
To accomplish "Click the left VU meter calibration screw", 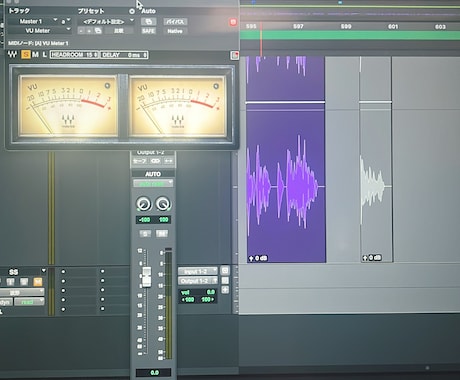I will 107,86.
